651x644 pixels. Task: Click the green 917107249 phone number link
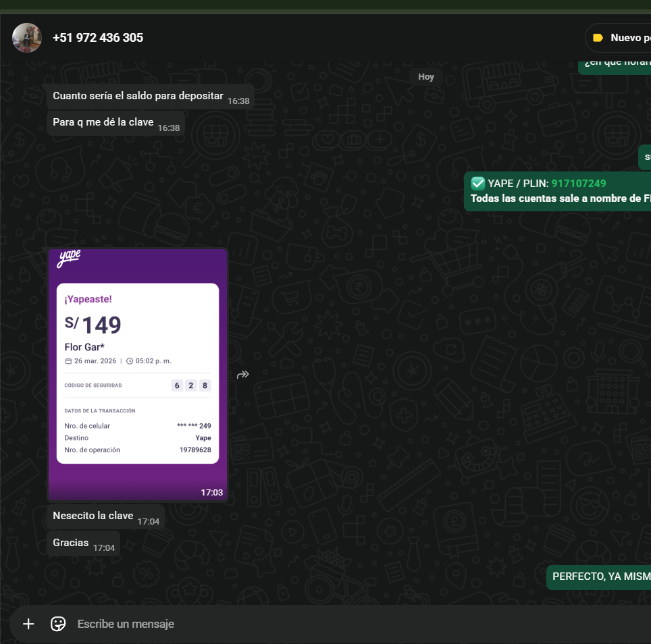[x=579, y=183]
